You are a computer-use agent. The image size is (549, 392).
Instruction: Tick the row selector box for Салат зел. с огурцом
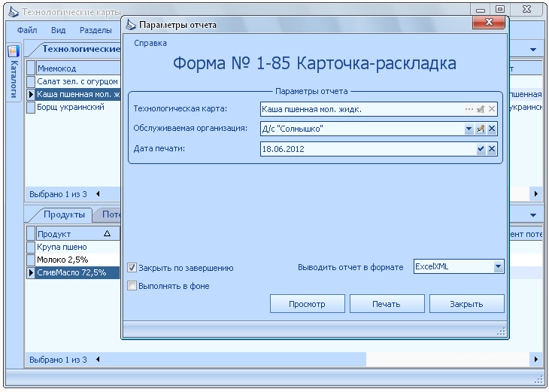click(31, 81)
